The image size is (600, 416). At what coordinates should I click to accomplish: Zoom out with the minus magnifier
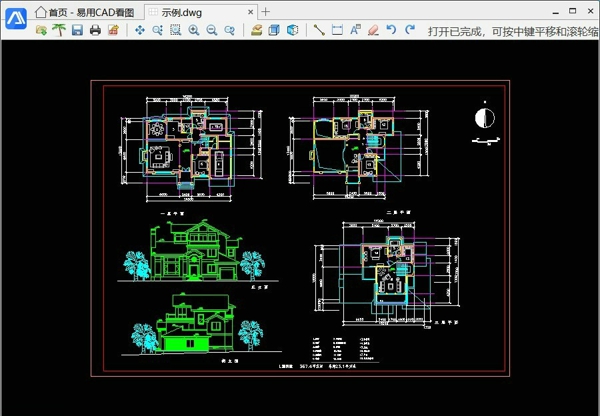212,31
